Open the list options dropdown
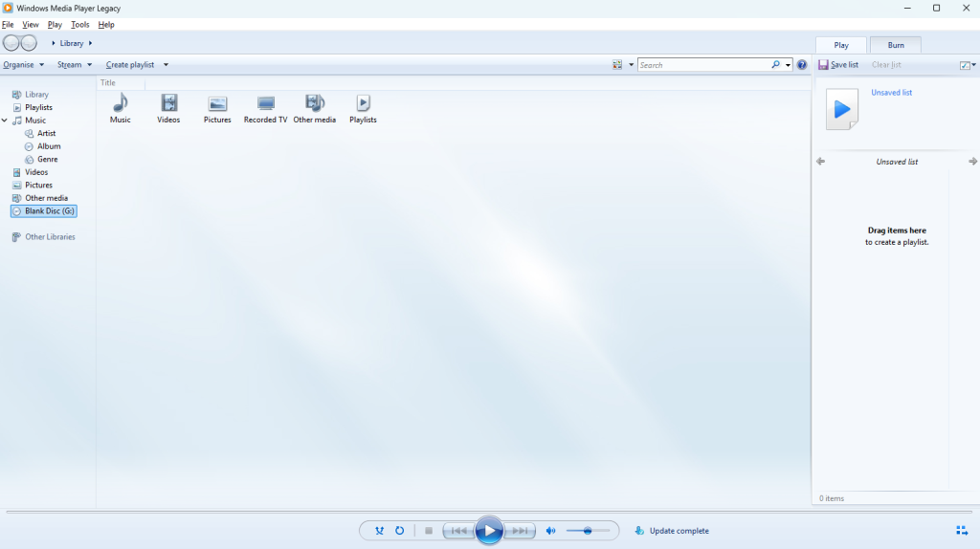Image resolution: width=980 pixels, height=549 pixels. coord(968,65)
